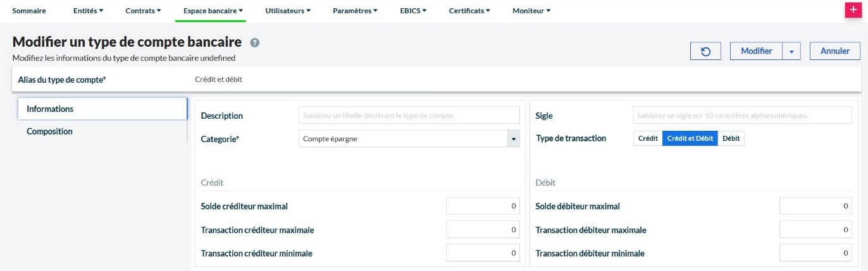Select the Crédit transaction type
Screen dimensions: 868x271
[648, 138]
